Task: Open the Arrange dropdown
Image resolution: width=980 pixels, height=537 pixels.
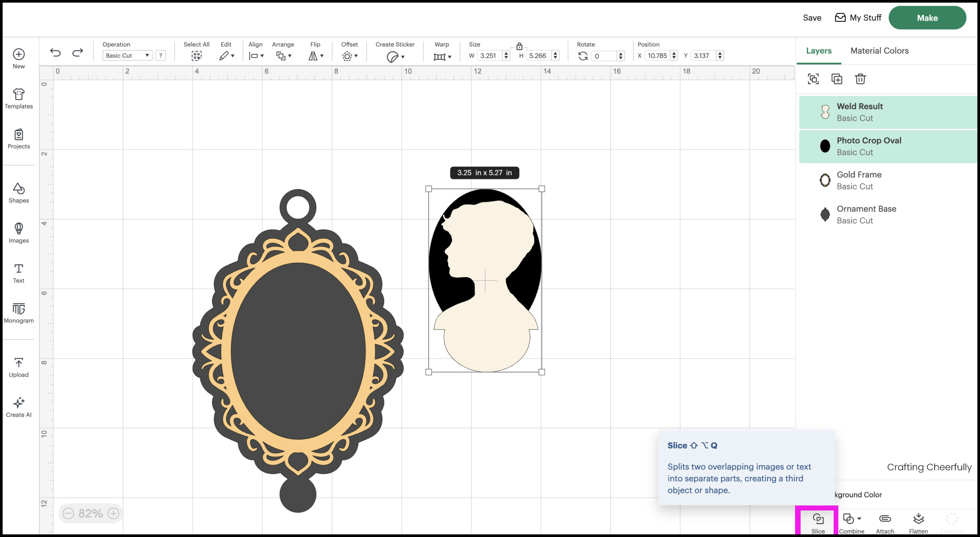Action: [283, 56]
